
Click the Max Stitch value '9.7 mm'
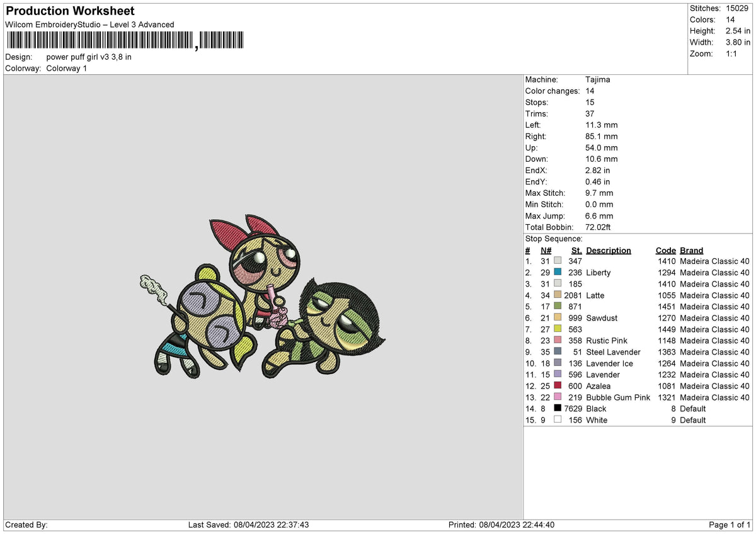point(599,193)
